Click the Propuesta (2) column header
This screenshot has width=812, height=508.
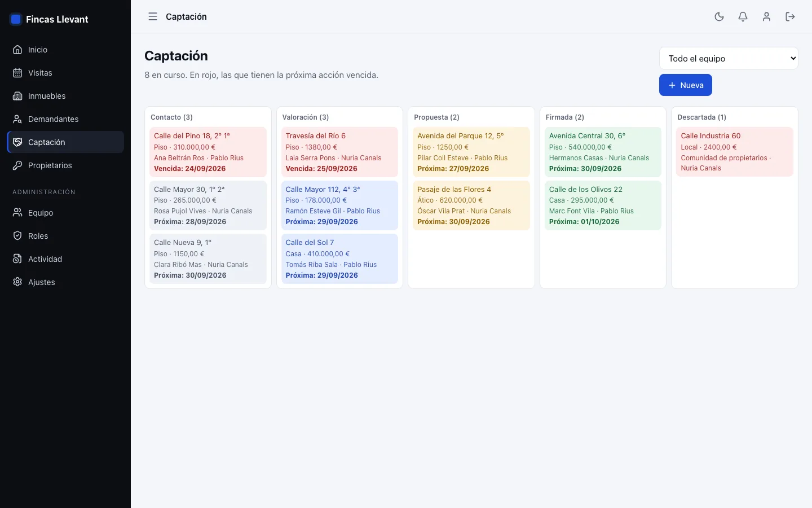tap(436, 117)
